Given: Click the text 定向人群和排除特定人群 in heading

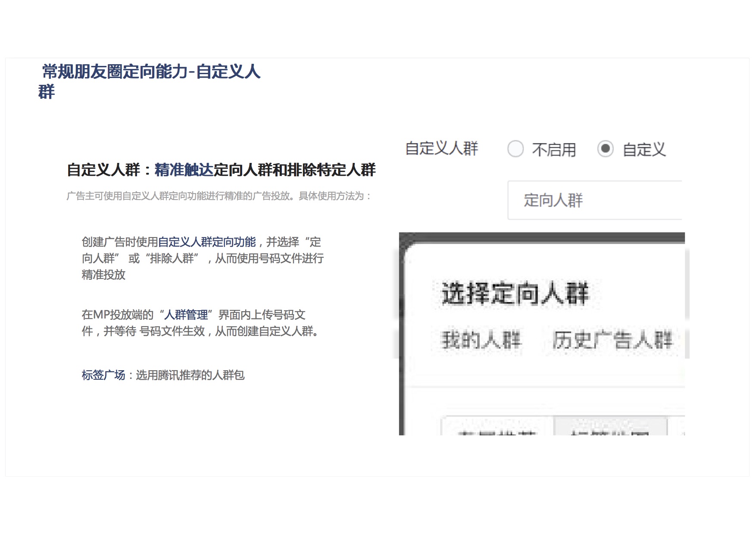Looking at the screenshot, I should point(295,170).
